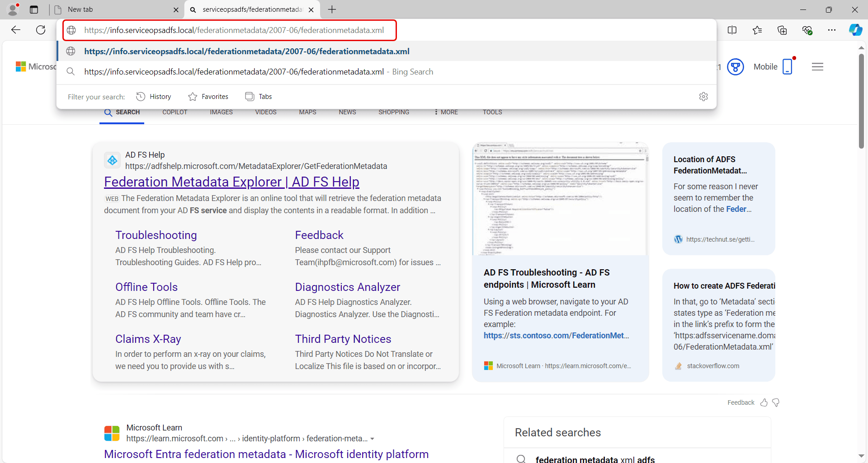The height and width of the screenshot is (463, 868).
Task: Open the Bing hamburger menu
Action: [x=817, y=67]
